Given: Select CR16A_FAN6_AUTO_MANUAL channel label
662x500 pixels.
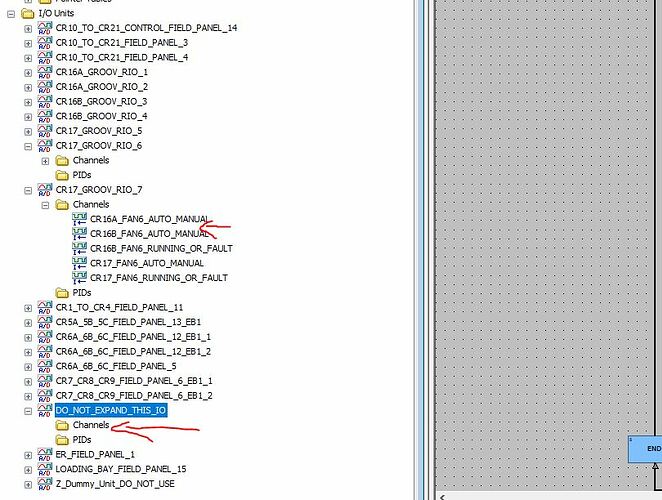Looking at the screenshot, I should [149, 219].
